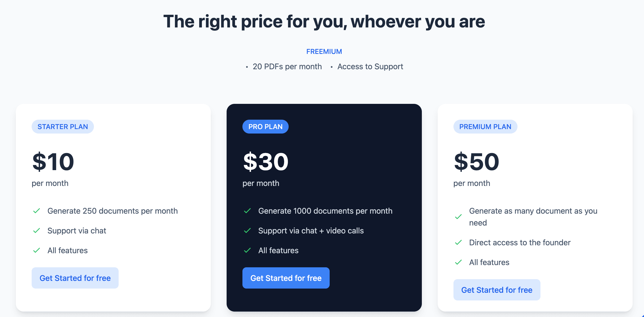644x317 pixels.
Task: Select the STARTER PLAN badge
Action: pyautogui.click(x=63, y=127)
